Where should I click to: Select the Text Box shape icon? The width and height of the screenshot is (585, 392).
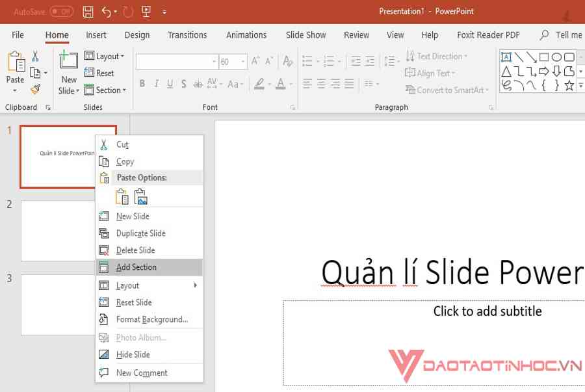pyautogui.click(x=506, y=57)
